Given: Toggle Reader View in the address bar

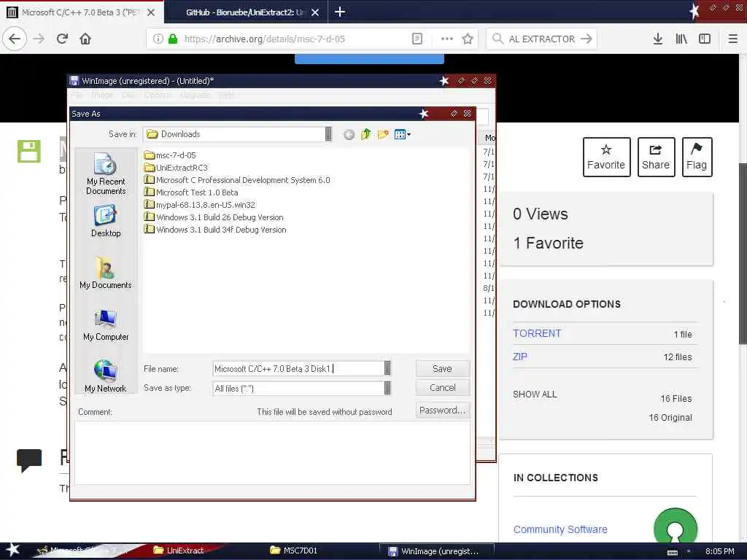Looking at the screenshot, I should tap(417, 39).
